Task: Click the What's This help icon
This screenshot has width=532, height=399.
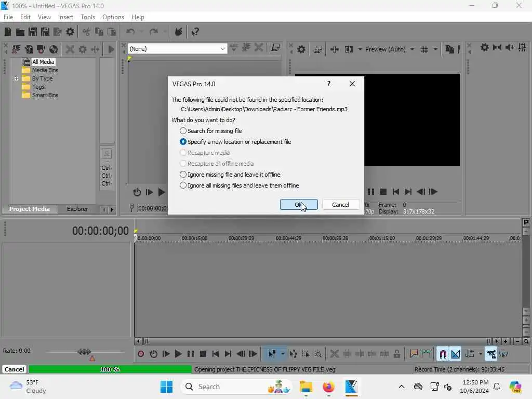Action: point(195,32)
